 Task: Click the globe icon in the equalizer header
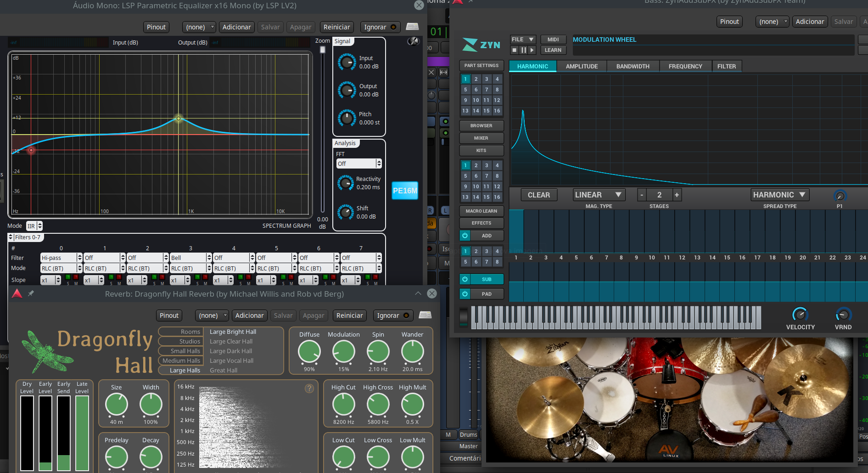point(413,41)
